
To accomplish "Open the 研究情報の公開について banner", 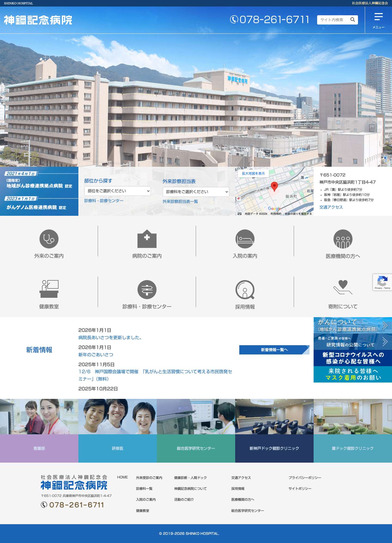I will (353, 342).
